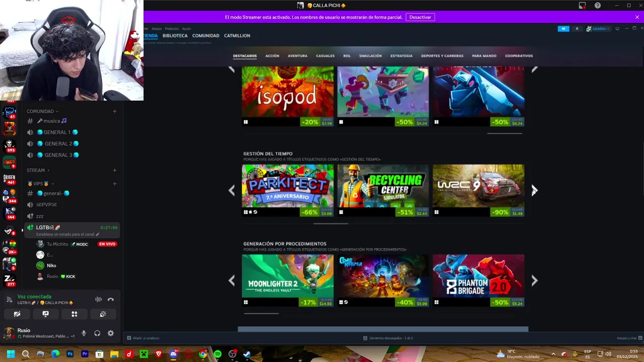Select the SIMULACIÓN category tab
The image size is (644, 362).
(x=370, y=56)
